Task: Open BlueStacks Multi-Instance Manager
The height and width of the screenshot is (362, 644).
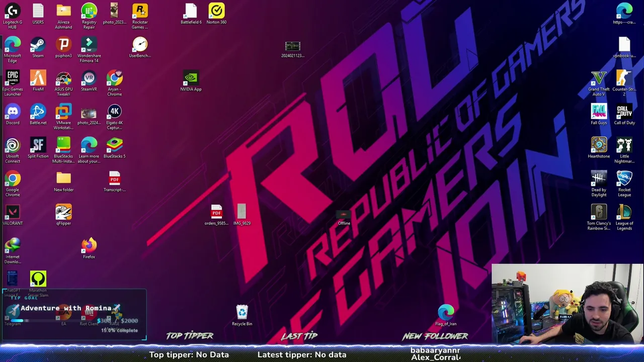Action: pyautogui.click(x=63, y=150)
